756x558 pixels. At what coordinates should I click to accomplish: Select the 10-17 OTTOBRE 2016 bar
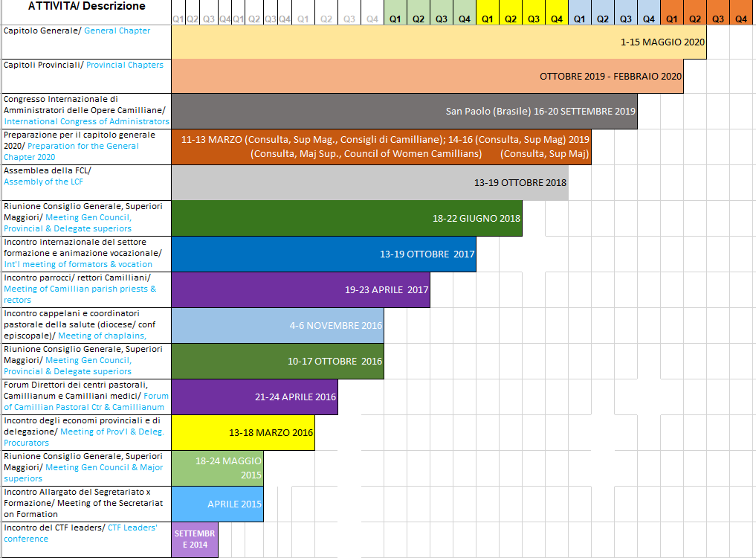point(277,361)
